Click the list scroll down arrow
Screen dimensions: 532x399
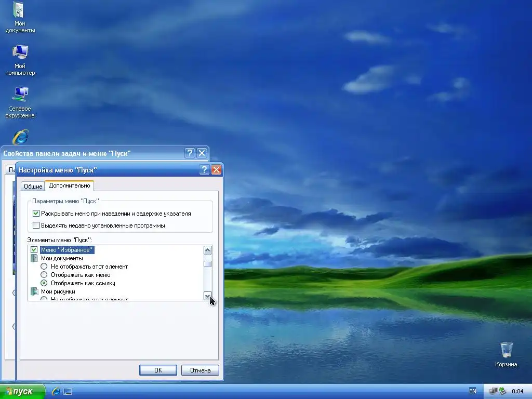click(208, 296)
